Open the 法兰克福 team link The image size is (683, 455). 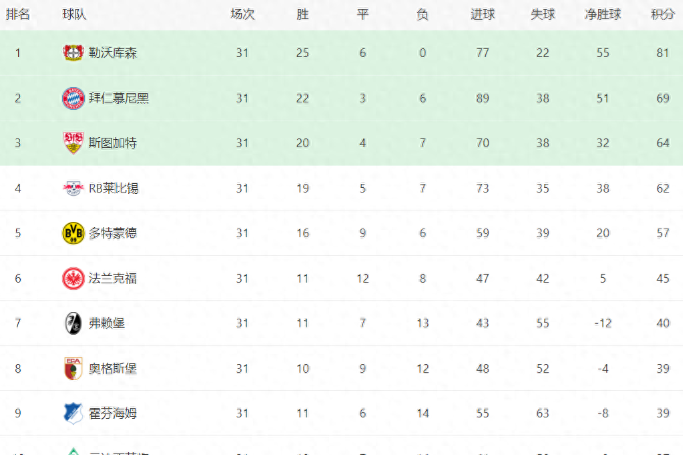click(x=112, y=277)
